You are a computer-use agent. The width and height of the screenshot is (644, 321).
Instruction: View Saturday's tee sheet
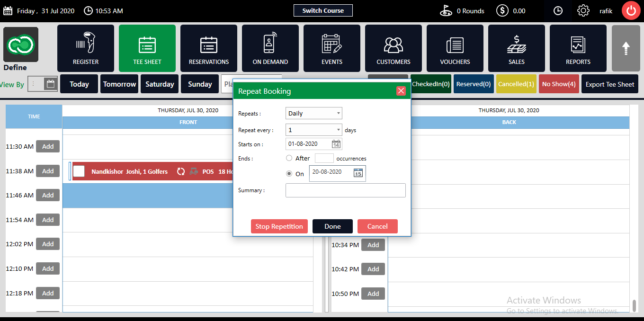(x=160, y=84)
